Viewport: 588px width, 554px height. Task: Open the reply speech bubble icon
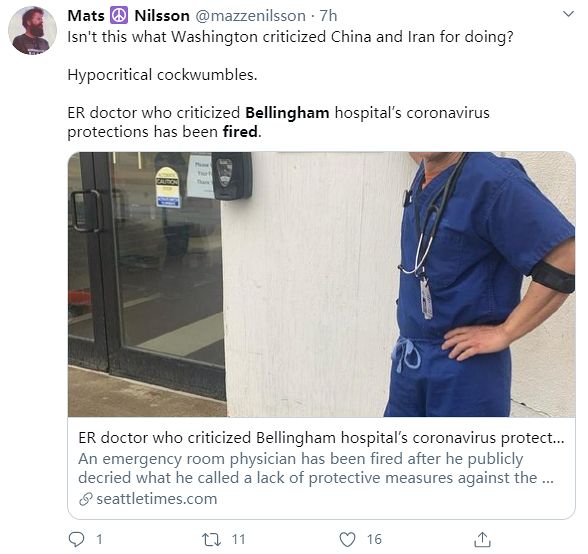76,539
